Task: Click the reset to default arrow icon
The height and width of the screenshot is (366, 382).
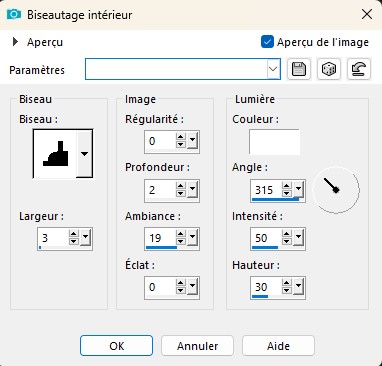Action: 359,69
